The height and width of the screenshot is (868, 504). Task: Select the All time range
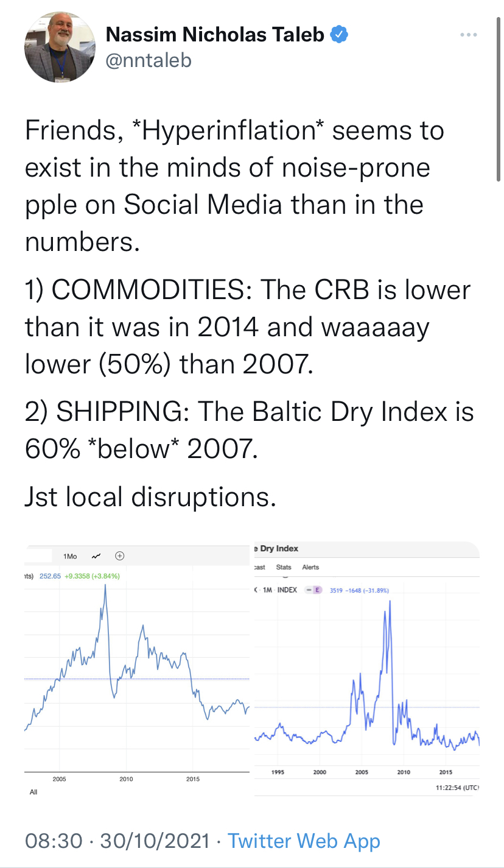click(33, 792)
